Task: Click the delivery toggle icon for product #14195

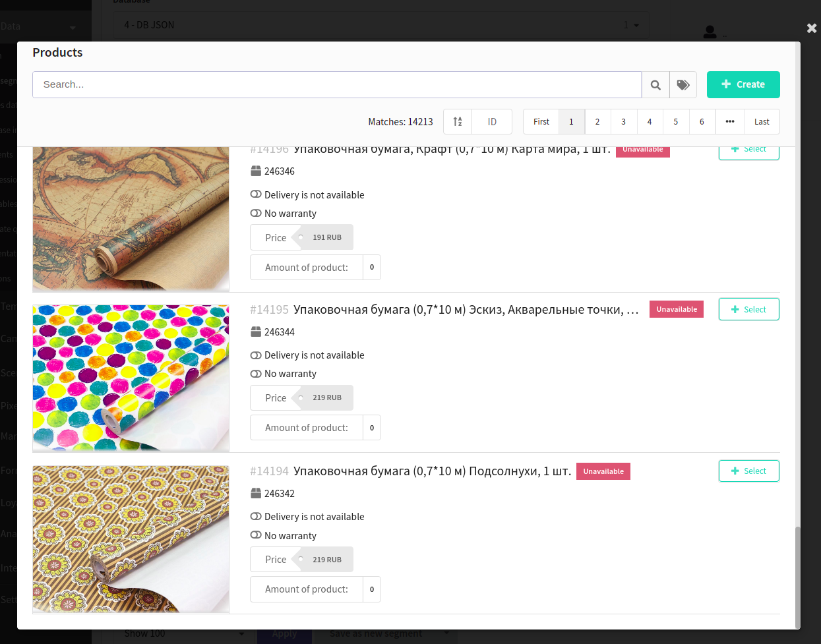Action: pos(256,355)
